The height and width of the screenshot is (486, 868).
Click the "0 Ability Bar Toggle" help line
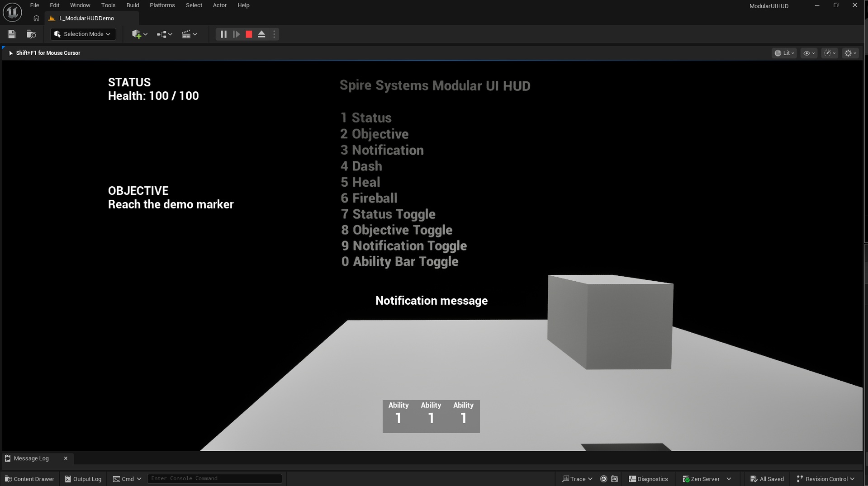click(x=400, y=262)
